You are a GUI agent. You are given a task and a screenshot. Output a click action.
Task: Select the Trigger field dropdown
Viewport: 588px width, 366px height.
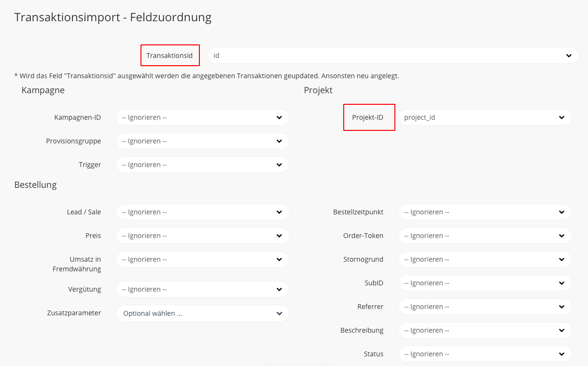[202, 165]
